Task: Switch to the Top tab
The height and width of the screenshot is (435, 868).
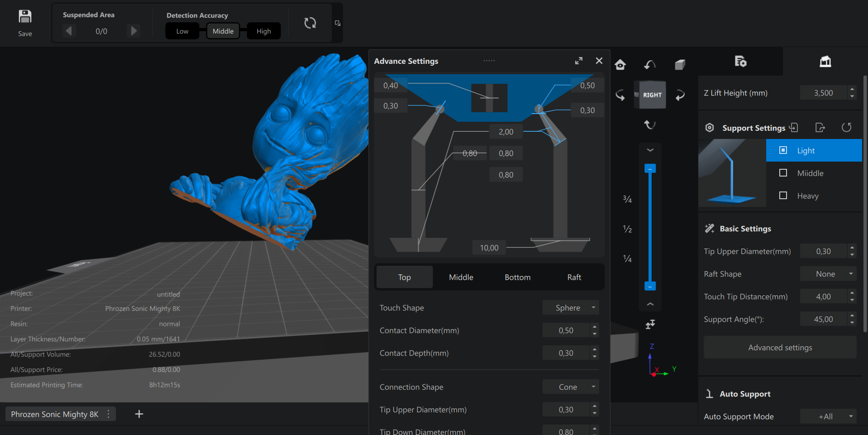Action: pos(405,277)
